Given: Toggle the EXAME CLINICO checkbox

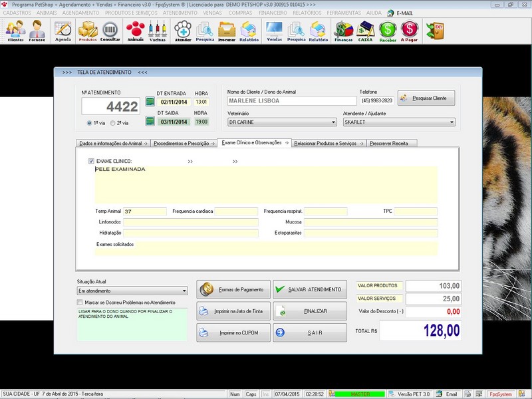Looking at the screenshot, I should [92, 161].
